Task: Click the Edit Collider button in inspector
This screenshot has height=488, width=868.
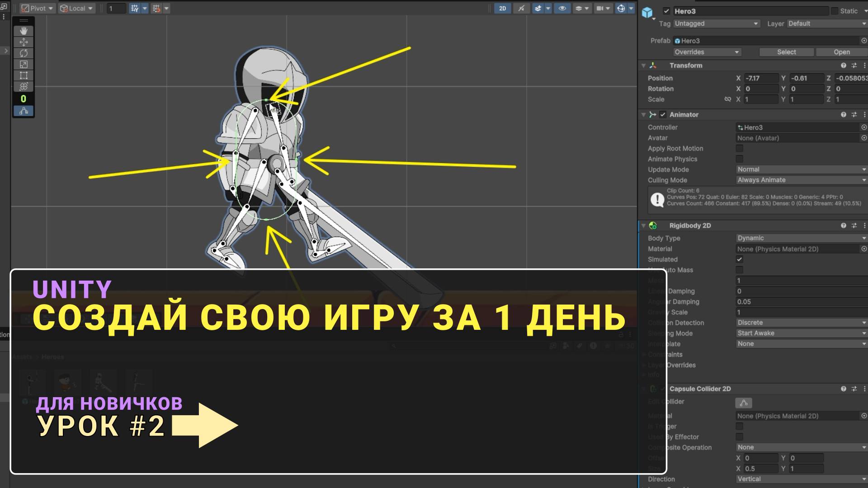Action: tap(744, 403)
